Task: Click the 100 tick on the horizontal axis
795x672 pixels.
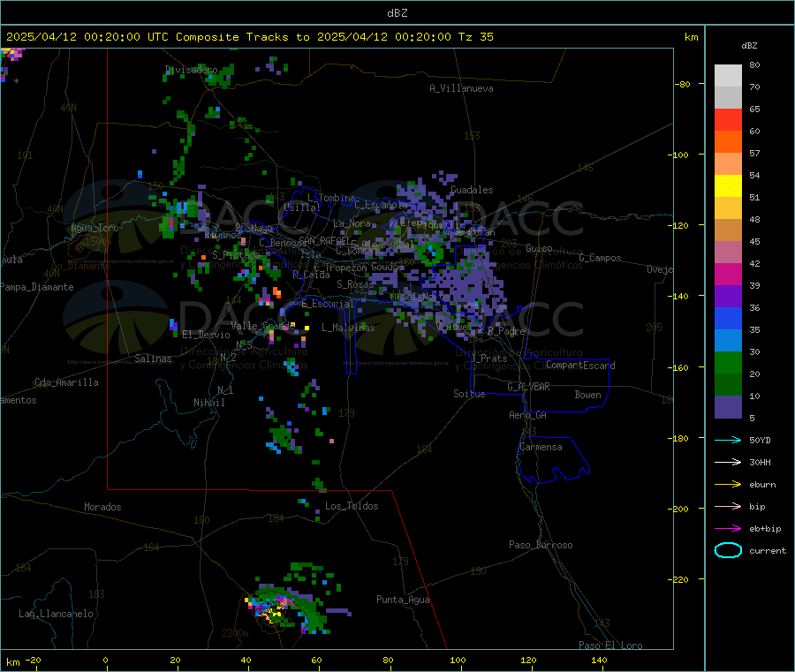Action: 458,660
